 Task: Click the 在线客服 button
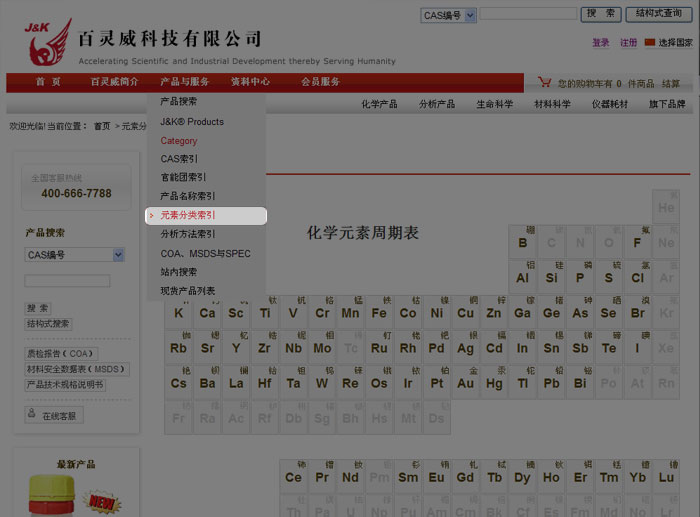click(54, 415)
